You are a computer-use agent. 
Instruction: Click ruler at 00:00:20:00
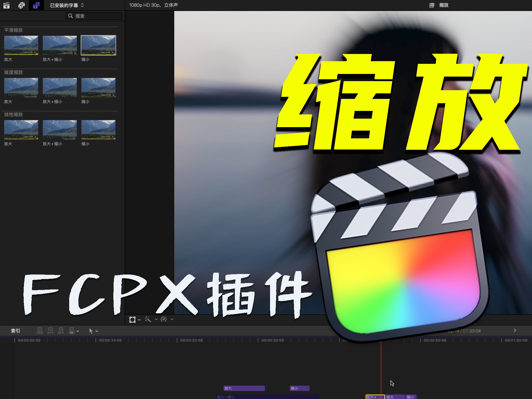(x=192, y=340)
